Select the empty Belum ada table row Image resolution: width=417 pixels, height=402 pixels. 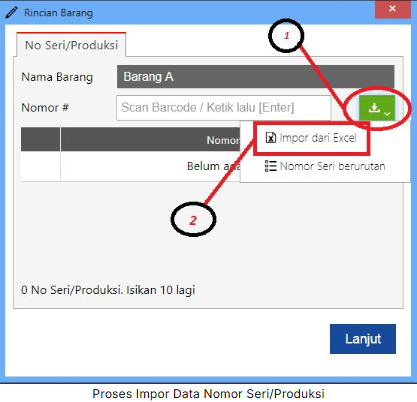(x=131, y=166)
